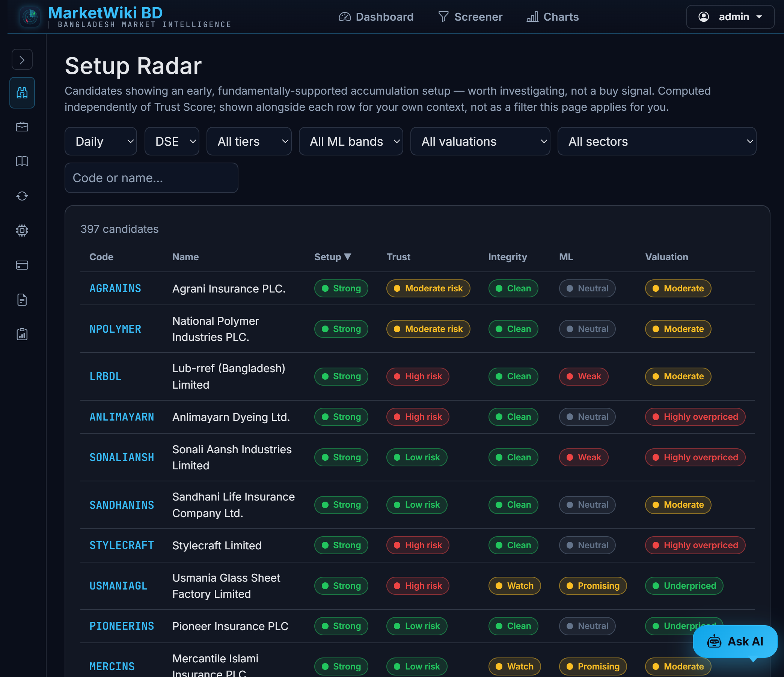Sort by the ML column header
This screenshot has width=784, height=677.
566,257
